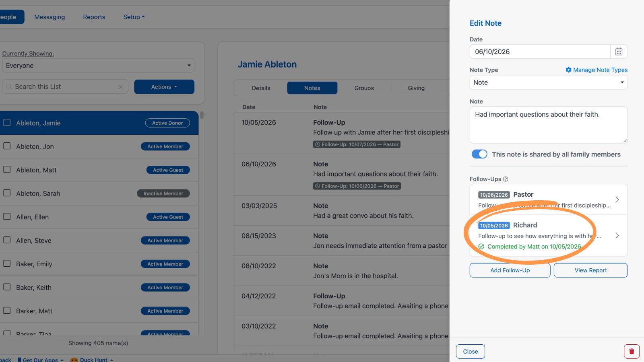Select the checkbox for Allen, Steve
The width and height of the screenshot is (644, 362).
tap(7, 240)
